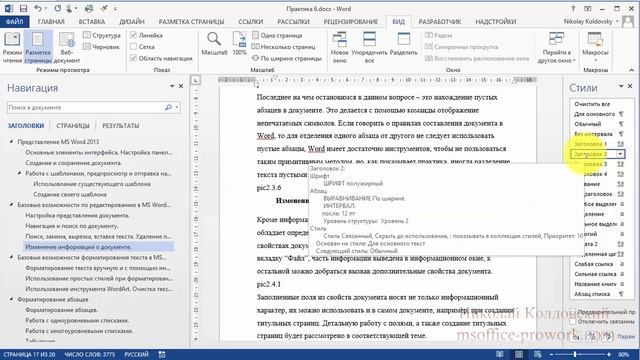Select Print Layout icon in status bar
Viewport: 640px width, 360px height.
click(x=518, y=354)
